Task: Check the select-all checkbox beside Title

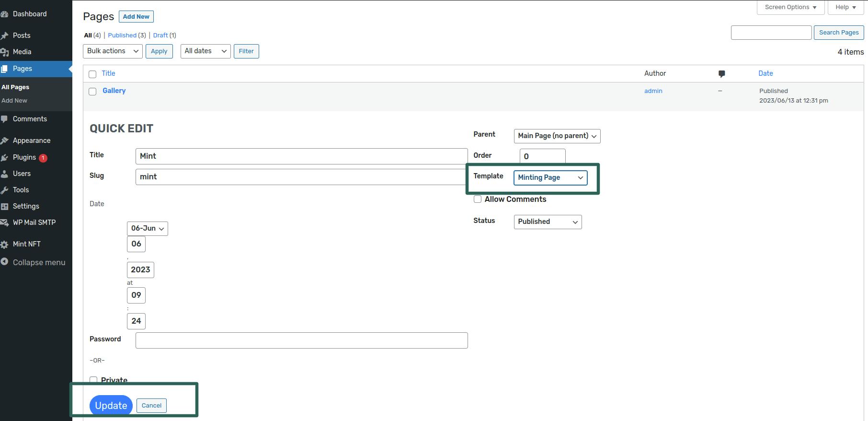Action: [x=92, y=74]
